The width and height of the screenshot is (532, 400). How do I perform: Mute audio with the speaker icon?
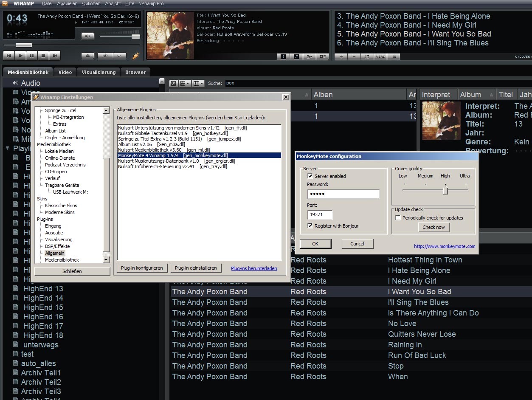click(x=87, y=37)
